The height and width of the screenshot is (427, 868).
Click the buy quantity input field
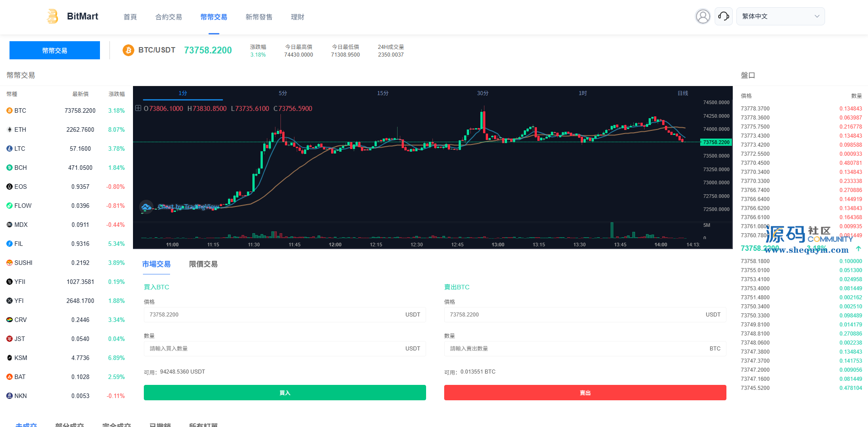(x=276, y=349)
